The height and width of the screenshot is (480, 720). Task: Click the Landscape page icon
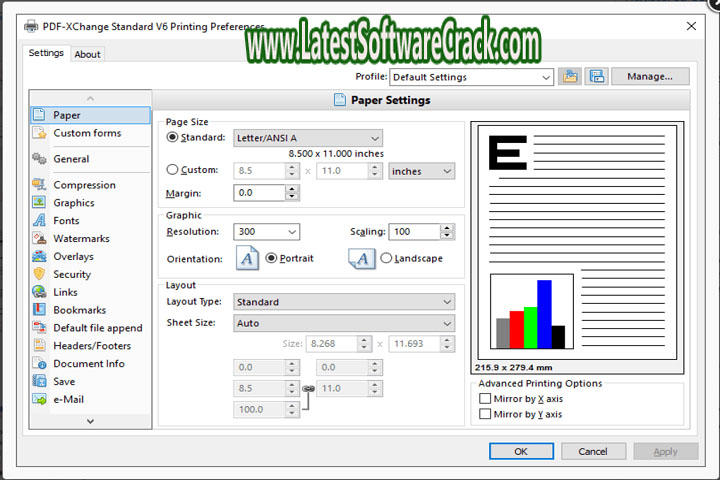coord(361,259)
